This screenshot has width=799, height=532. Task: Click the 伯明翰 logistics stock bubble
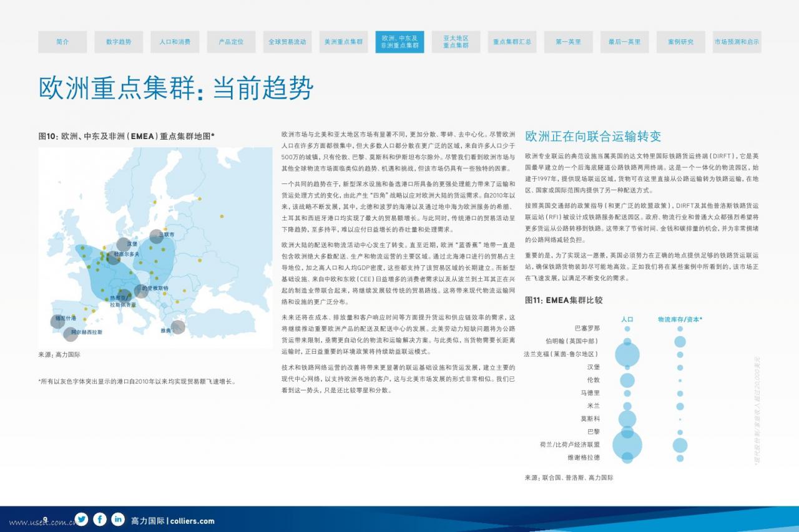point(680,341)
